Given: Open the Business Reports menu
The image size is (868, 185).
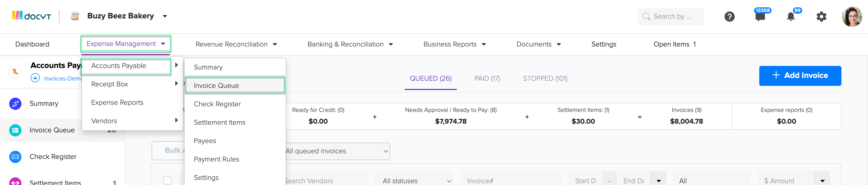Looking at the screenshot, I should pos(455,44).
